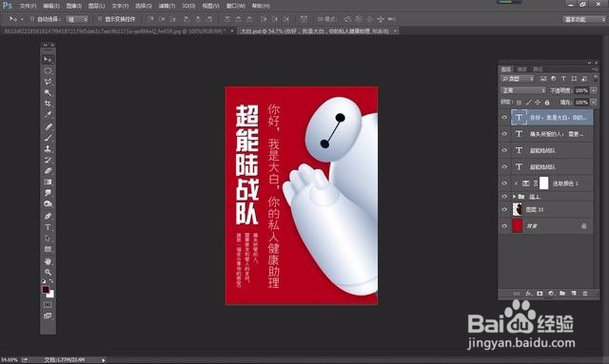
Task: Open the 滤镜(T) menu
Action: pyautogui.click(x=167, y=6)
